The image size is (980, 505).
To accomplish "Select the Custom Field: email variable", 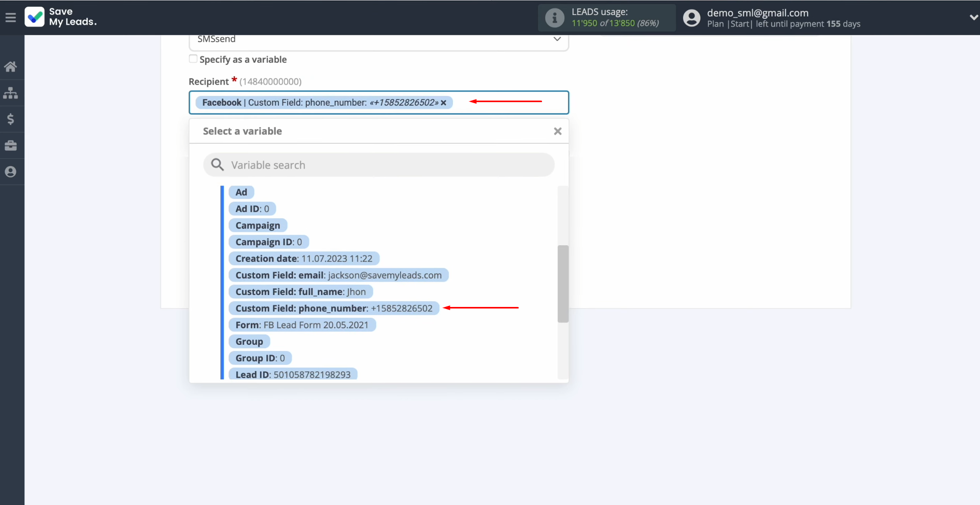I will (x=339, y=275).
